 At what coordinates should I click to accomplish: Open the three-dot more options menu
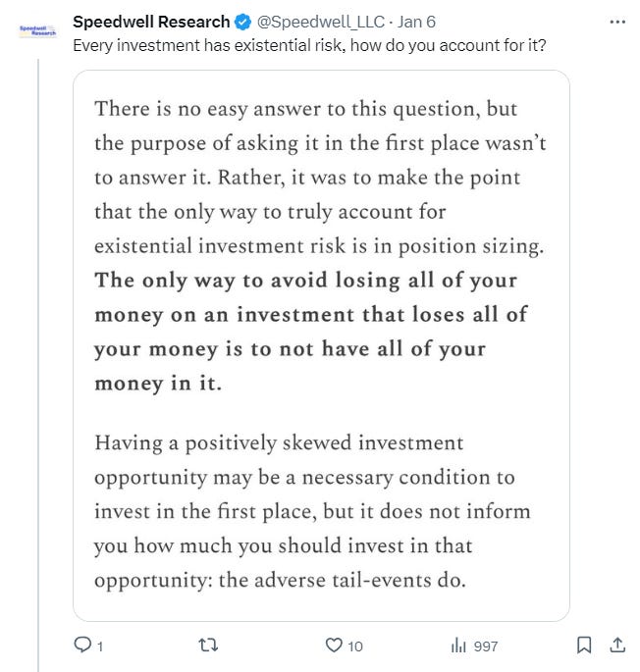click(616, 22)
